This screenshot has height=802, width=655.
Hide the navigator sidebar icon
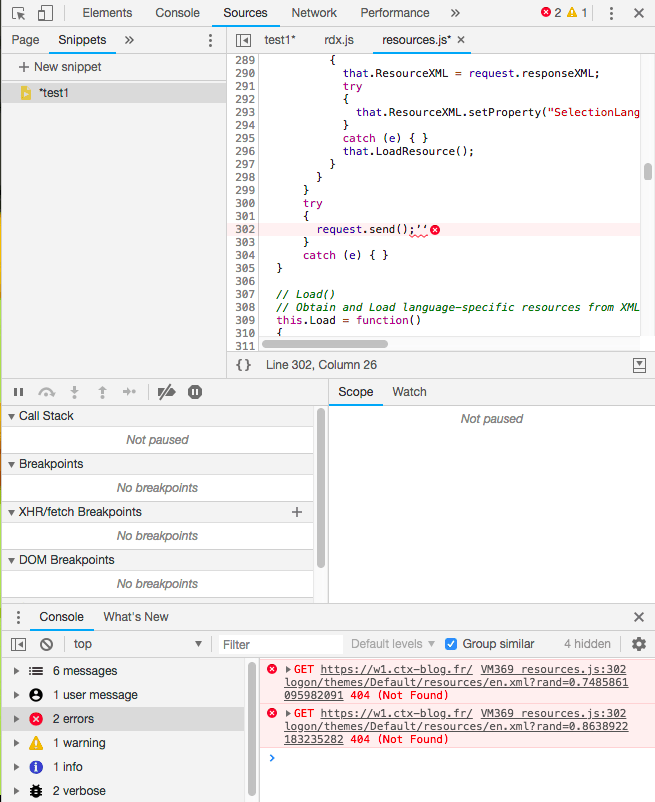(x=243, y=40)
